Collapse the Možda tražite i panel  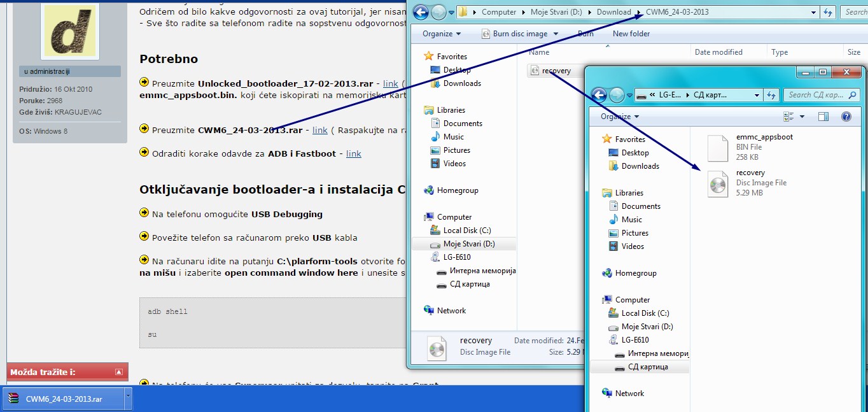point(118,372)
